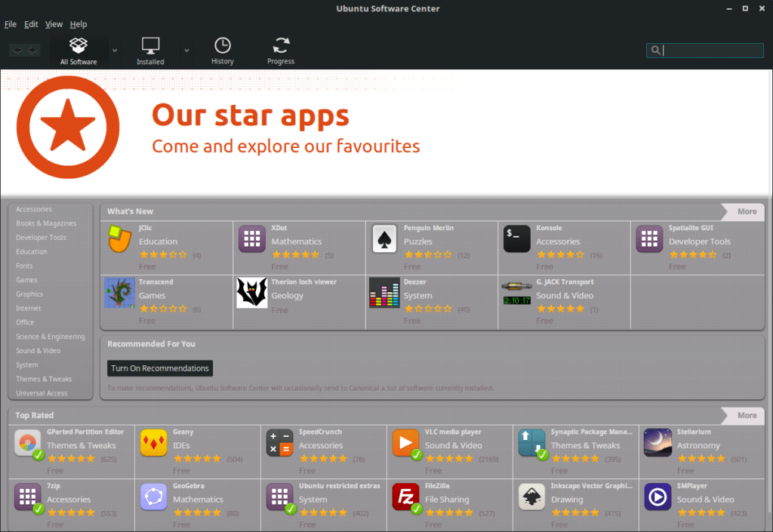Click the Konsole terminal icon
The height and width of the screenshot is (532, 773).
click(x=516, y=238)
